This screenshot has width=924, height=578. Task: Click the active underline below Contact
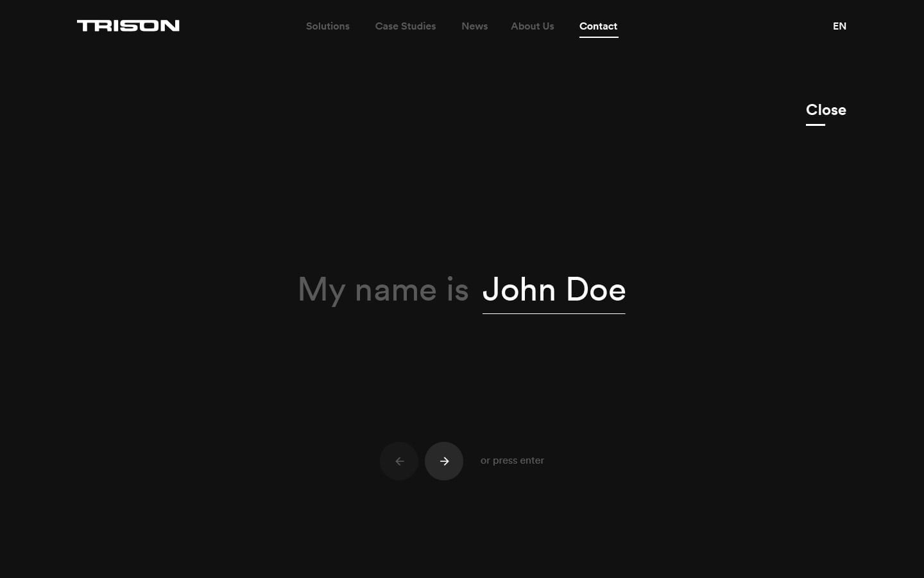pos(598,37)
